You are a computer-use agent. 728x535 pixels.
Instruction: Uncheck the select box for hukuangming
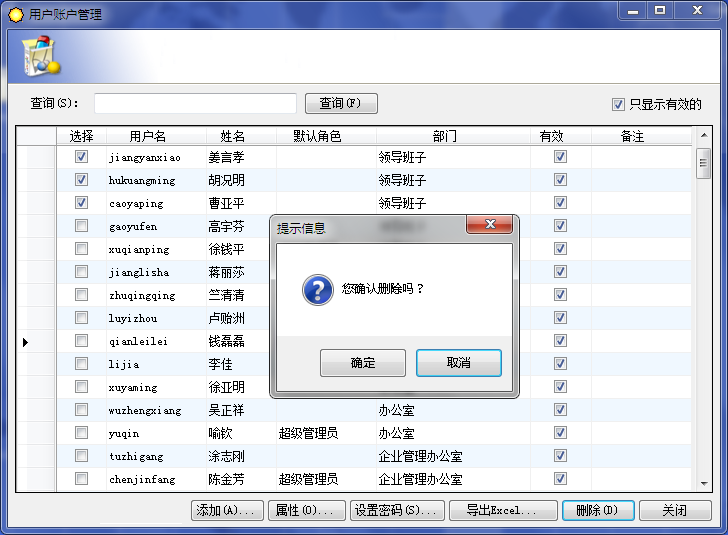pos(81,179)
